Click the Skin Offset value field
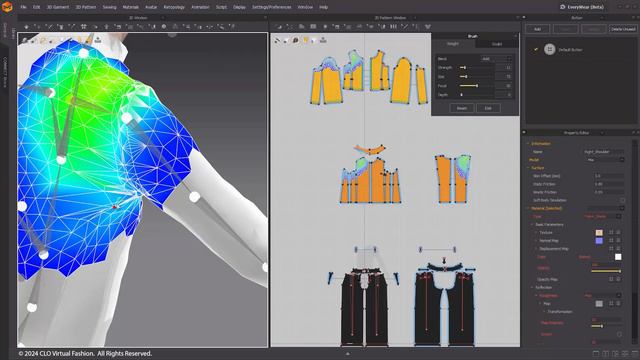The image size is (640, 360). 609,176
